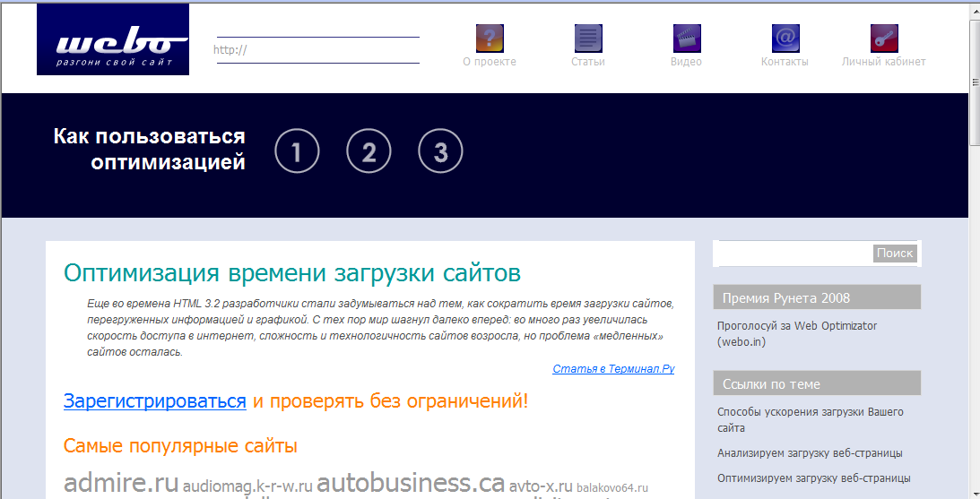Visit autobusiness.ca in the popular sites cloud

[x=411, y=483]
